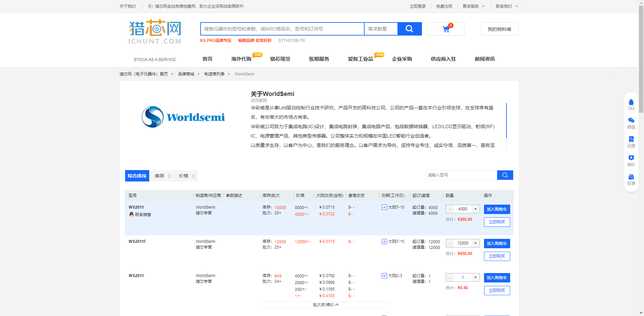Click 品牌商城 breadcrumb
The image size is (644, 316).
coord(186,74)
